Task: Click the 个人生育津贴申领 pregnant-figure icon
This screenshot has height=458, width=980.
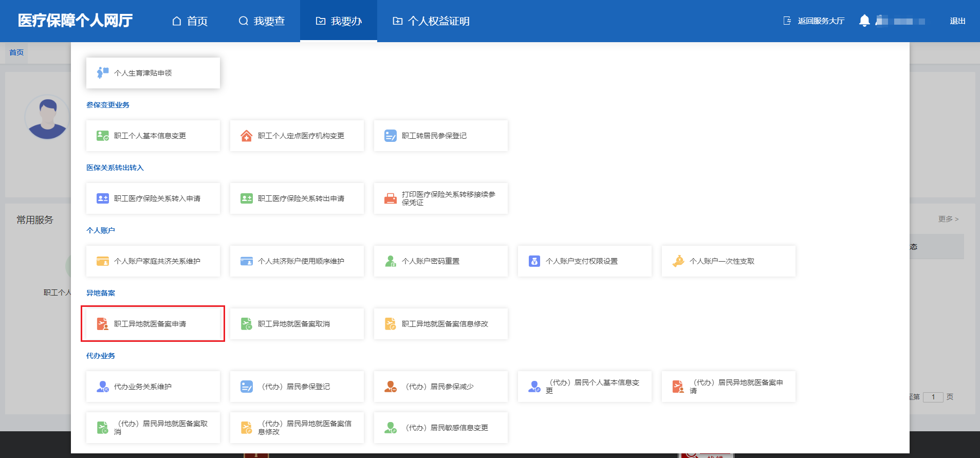Action: (102, 73)
